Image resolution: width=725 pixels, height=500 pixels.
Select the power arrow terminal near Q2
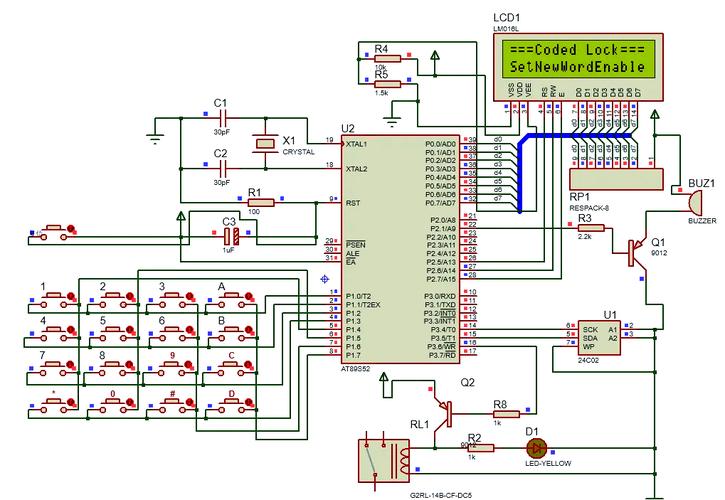point(383,378)
